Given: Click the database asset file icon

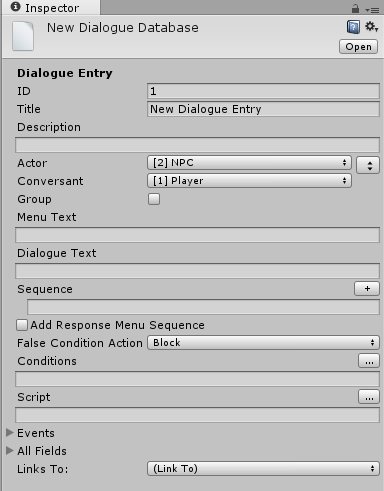Looking at the screenshot, I should (x=23, y=36).
